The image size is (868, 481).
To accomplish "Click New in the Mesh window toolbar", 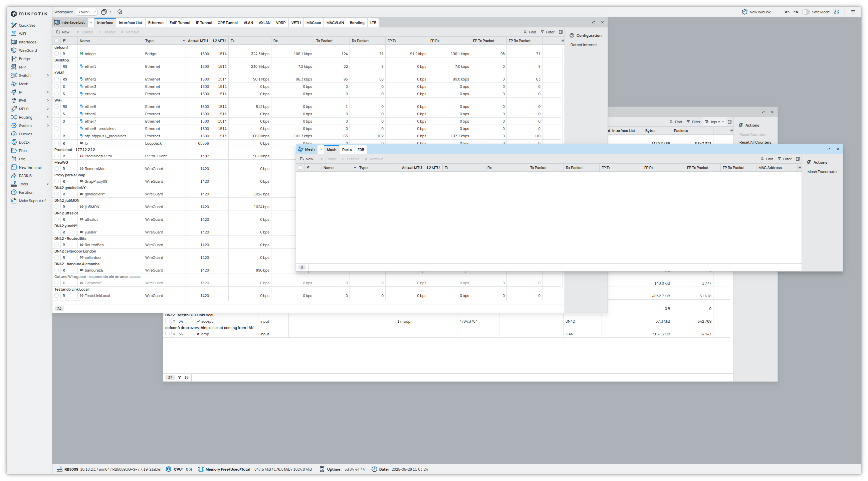I will point(306,159).
